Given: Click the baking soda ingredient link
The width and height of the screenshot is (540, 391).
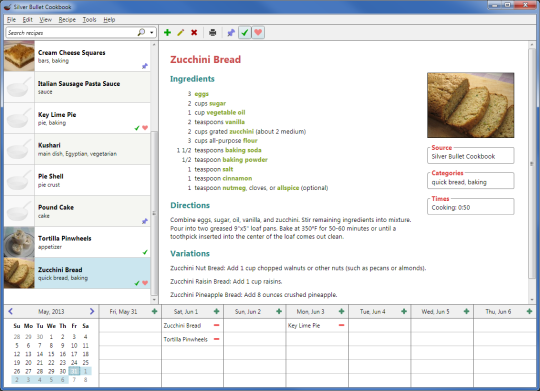Looking at the screenshot, I should 243,150.
